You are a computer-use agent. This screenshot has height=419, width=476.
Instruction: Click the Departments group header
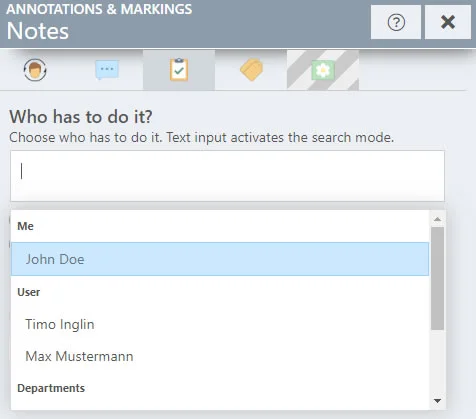51,388
